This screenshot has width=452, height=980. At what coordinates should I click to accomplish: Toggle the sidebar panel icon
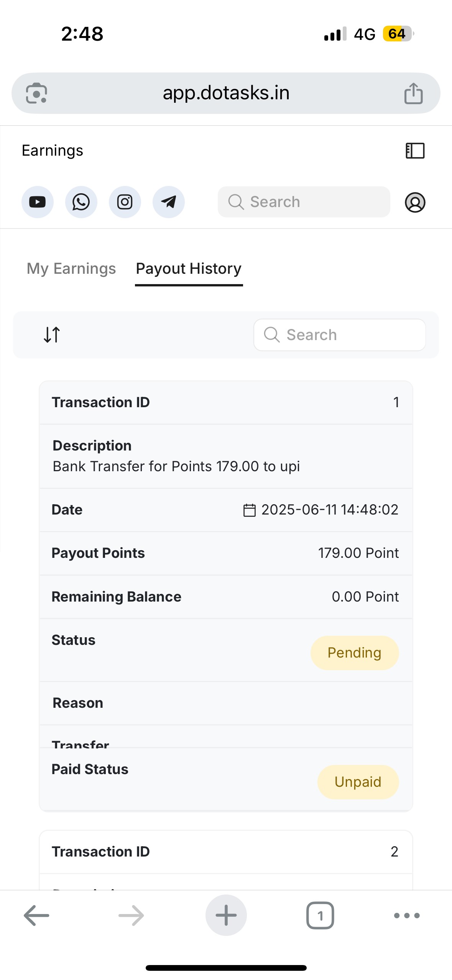point(415,151)
